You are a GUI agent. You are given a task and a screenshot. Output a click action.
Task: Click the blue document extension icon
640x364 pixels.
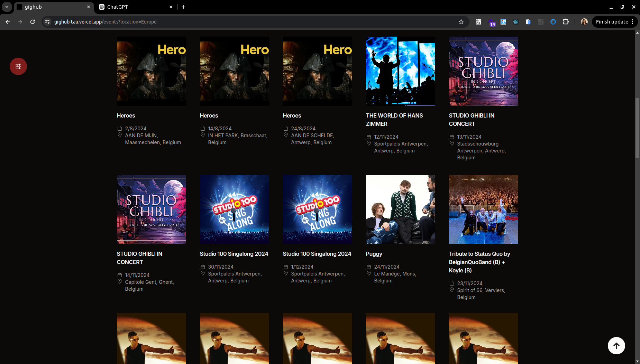click(528, 22)
